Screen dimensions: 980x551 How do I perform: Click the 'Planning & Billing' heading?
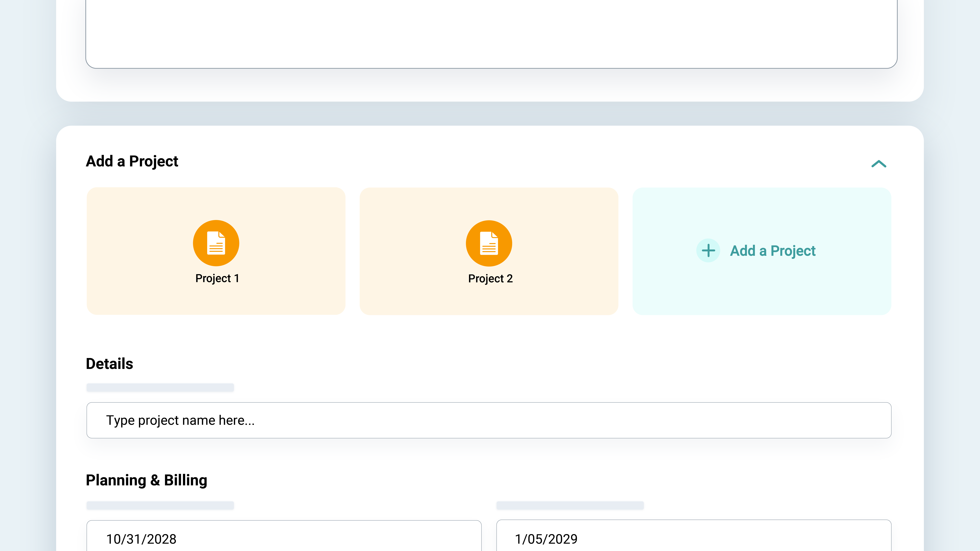coord(147,480)
